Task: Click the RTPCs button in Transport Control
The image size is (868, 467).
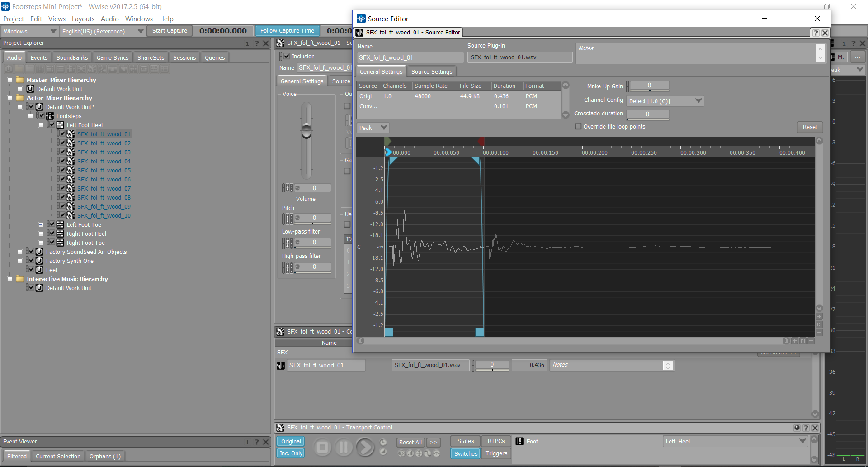Action: pos(496,441)
